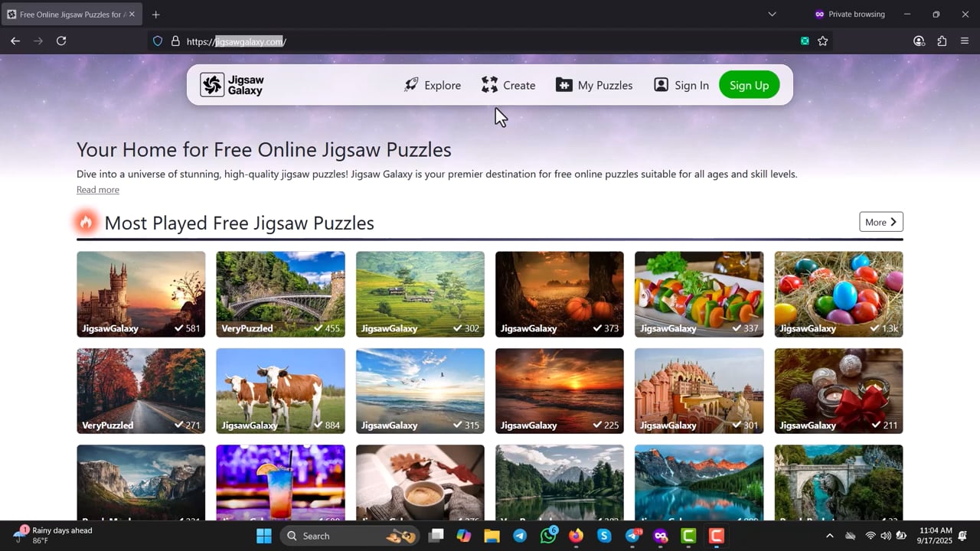Click the address bar URL field
980x551 pixels.
pyautogui.click(x=490, y=41)
